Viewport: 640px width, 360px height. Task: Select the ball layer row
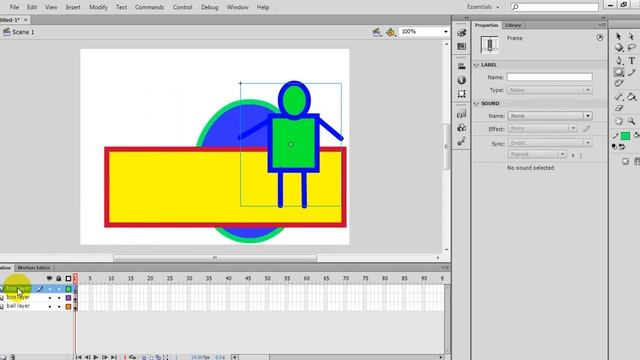pyautogui.click(x=36, y=306)
